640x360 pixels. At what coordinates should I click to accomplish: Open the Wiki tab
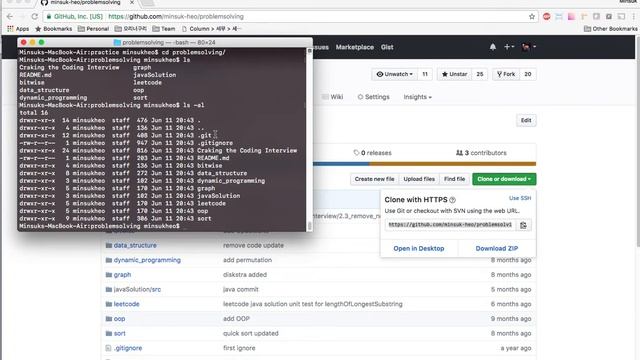[x=333, y=97]
